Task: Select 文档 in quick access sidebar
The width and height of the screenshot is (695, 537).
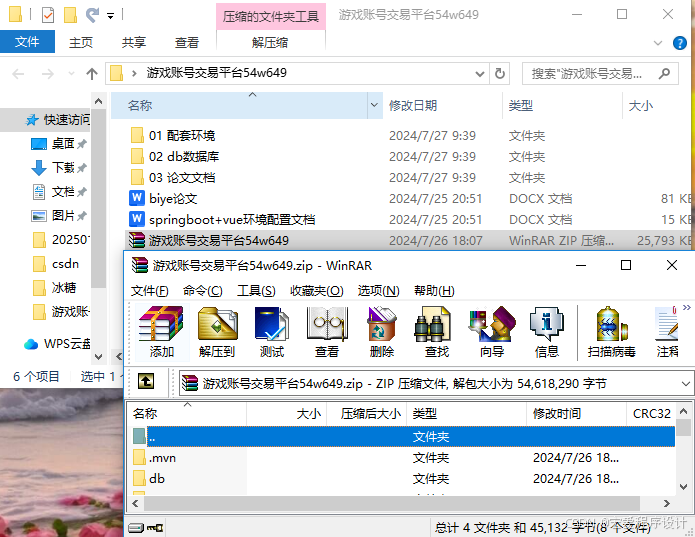Action: (59, 192)
